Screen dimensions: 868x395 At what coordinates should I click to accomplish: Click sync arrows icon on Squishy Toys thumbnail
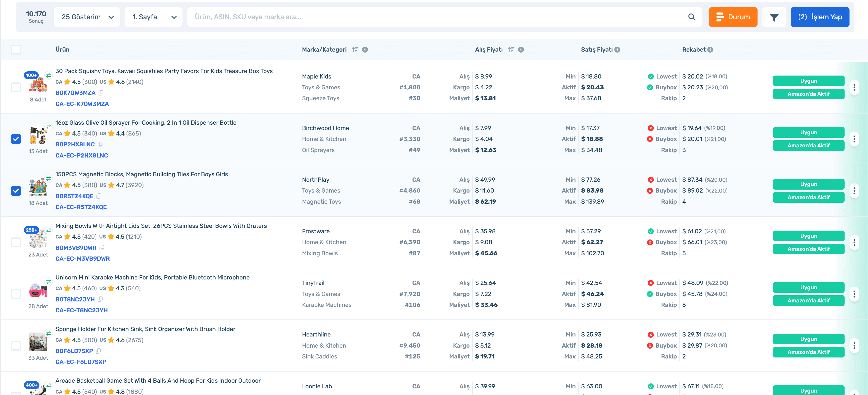pos(49,75)
